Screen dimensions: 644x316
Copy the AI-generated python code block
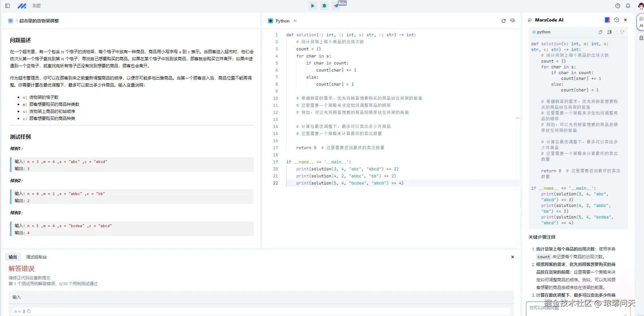[600, 32]
